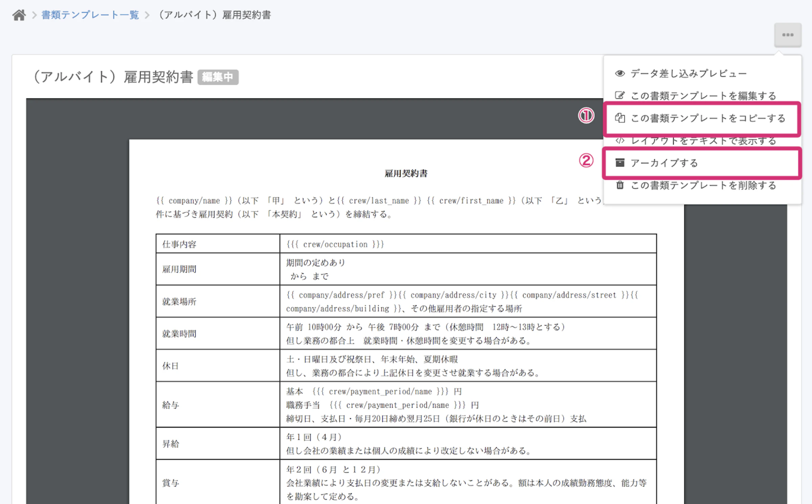
Task: Click the 雇用契約書 document preview
Action: [x=406, y=173]
